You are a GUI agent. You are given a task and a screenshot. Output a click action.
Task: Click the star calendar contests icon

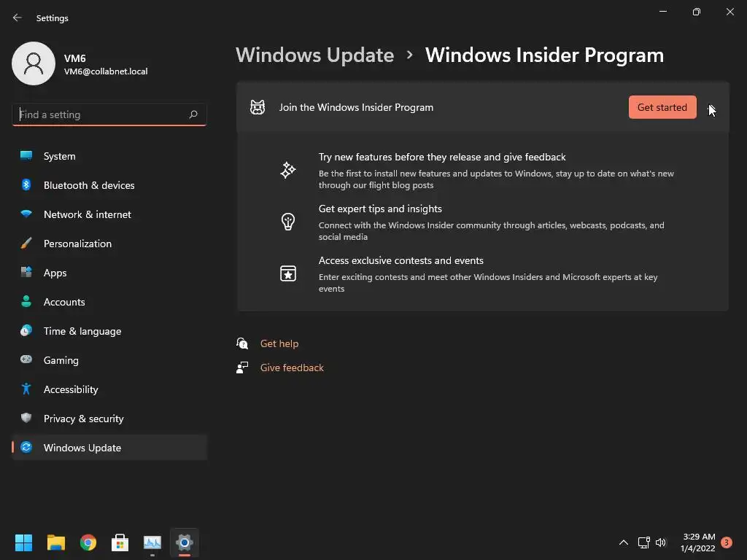287,273
